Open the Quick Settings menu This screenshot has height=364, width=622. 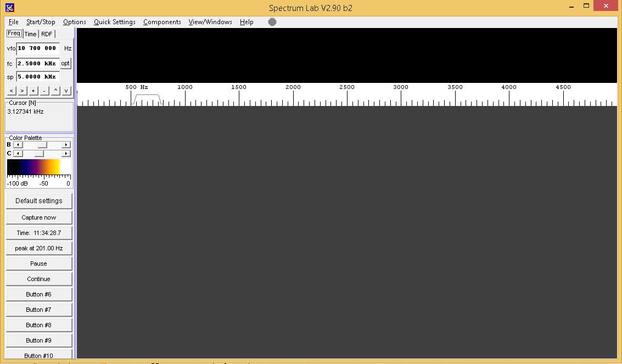click(x=114, y=22)
